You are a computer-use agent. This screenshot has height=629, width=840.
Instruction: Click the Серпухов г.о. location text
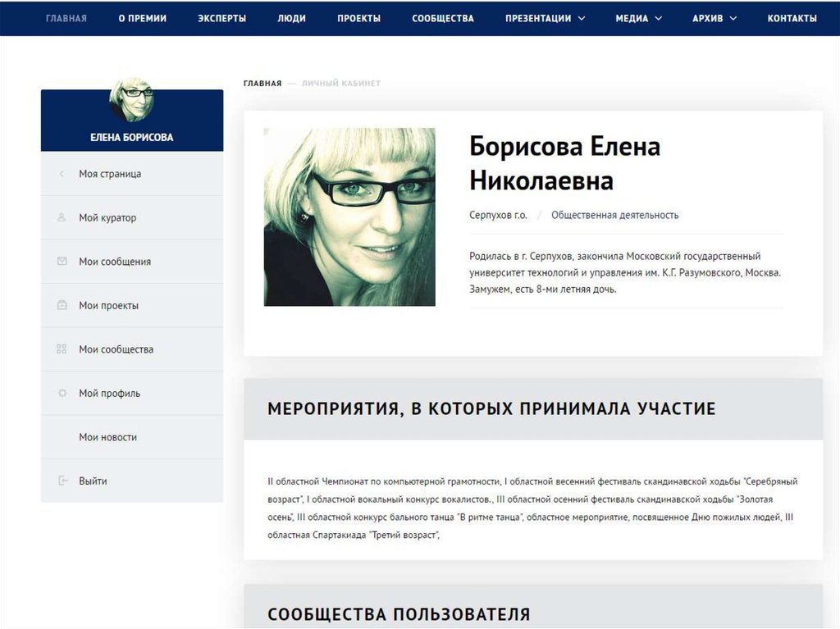click(498, 215)
